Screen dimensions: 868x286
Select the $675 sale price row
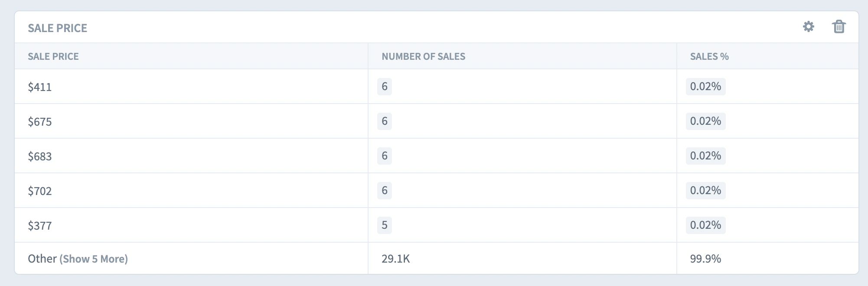coord(437,121)
